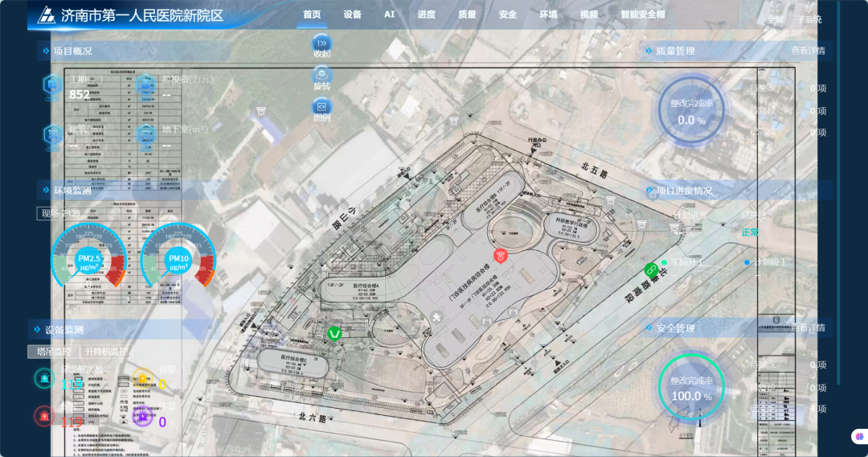The width and height of the screenshot is (868, 457).
Task: Switch to 升降机监控 monitoring tab
Action: pos(106,351)
